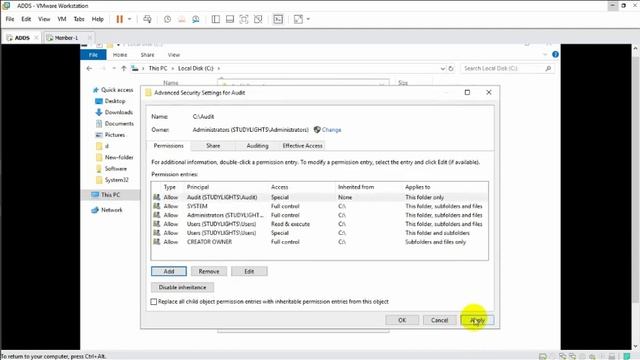Enter full screen mode icon
Image resolution: width=640 pixels, height=360 pixels.
click(244, 19)
